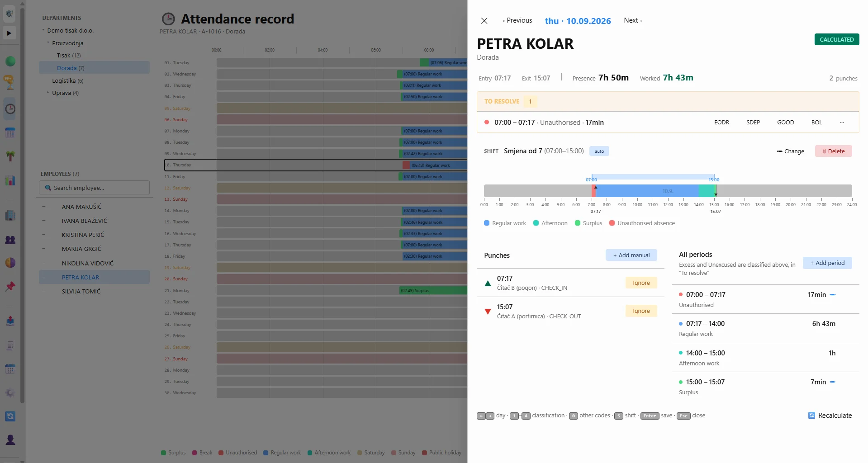Click the green afternoon timeline segment

click(706, 191)
